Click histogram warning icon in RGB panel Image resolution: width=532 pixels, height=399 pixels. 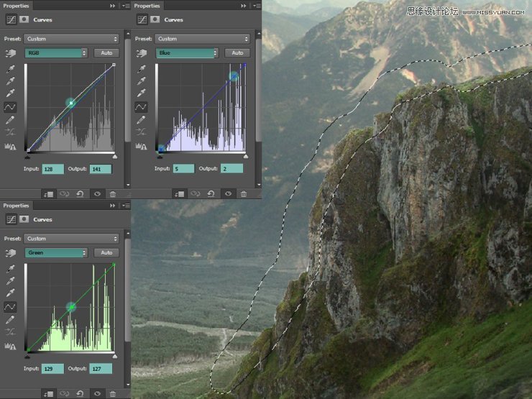pos(10,147)
